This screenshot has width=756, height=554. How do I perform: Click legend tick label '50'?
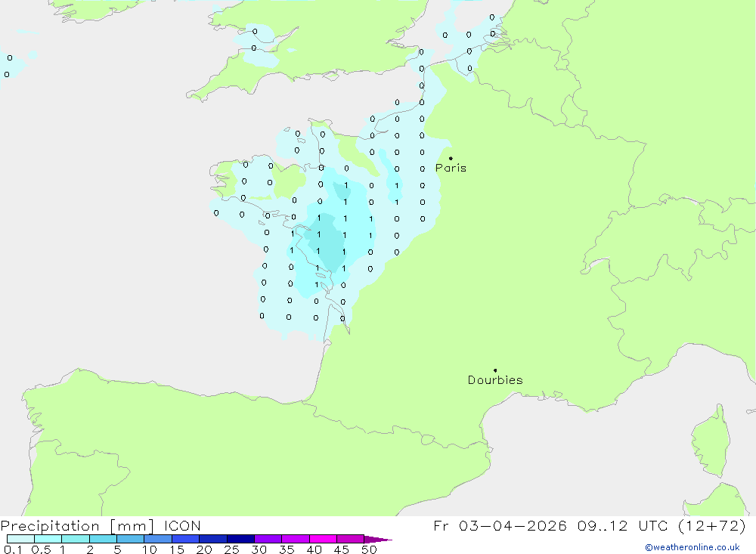tap(369, 549)
